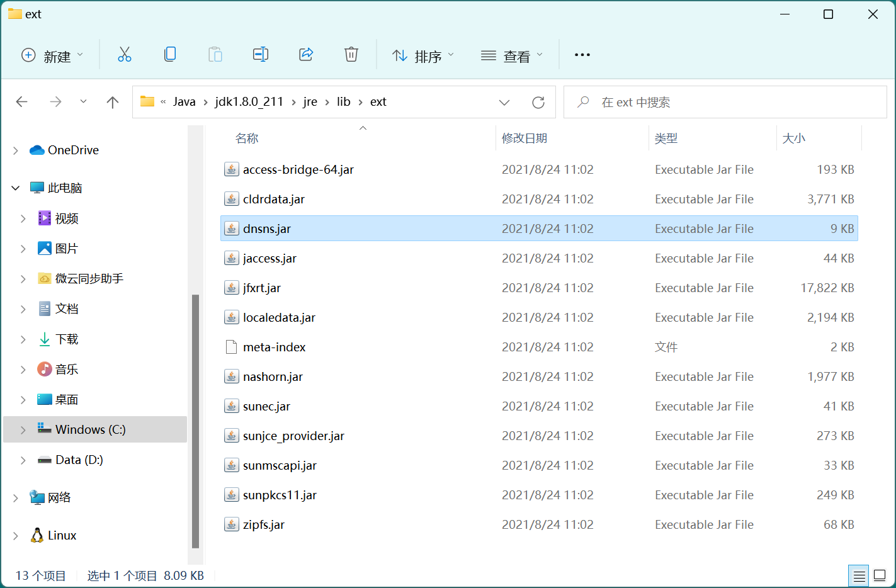Expand the Videos (视频) tree node
This screenshot has width=896, height=588.
pos(23,218)
